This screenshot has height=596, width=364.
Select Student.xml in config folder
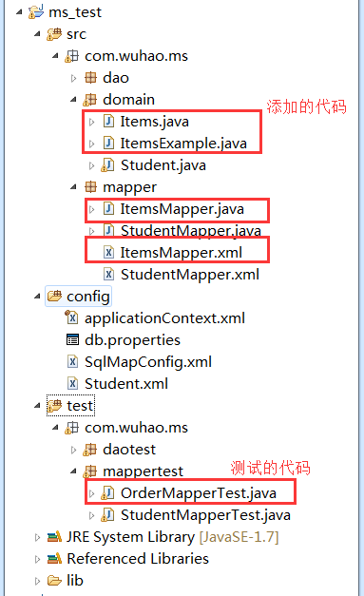point(126,383)
